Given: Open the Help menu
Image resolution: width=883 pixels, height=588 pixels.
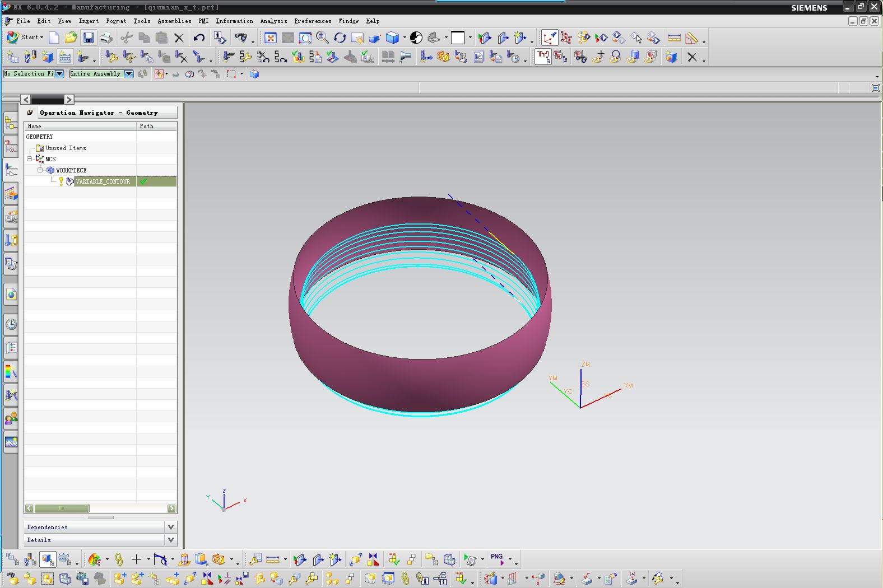Looking at the screenshot, I should point(373,21).
